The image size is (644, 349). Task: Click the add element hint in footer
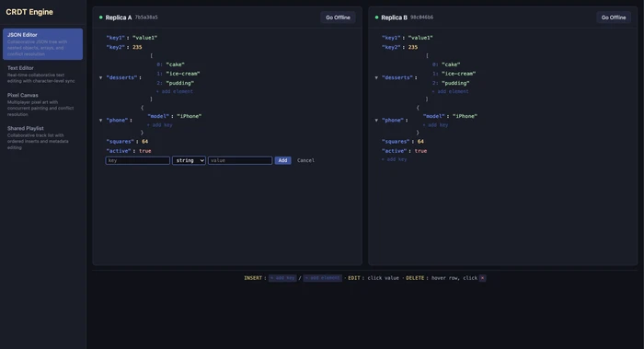(x=322, y=278)
